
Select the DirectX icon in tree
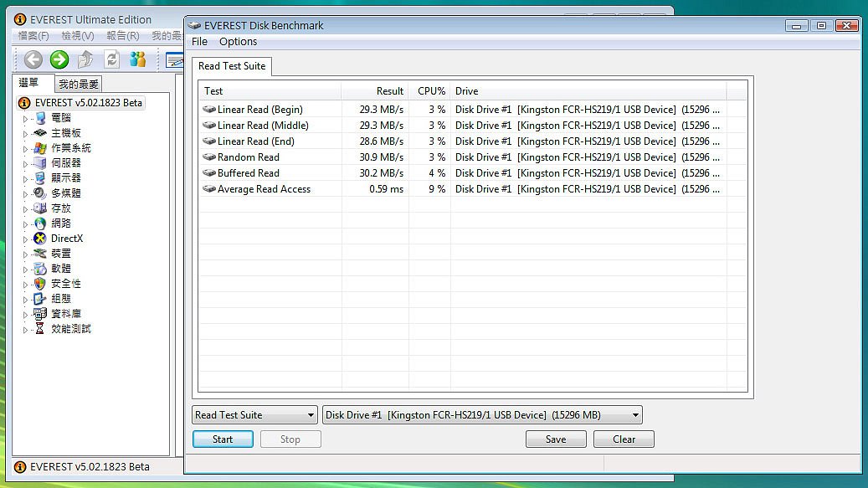coord(40,239)
